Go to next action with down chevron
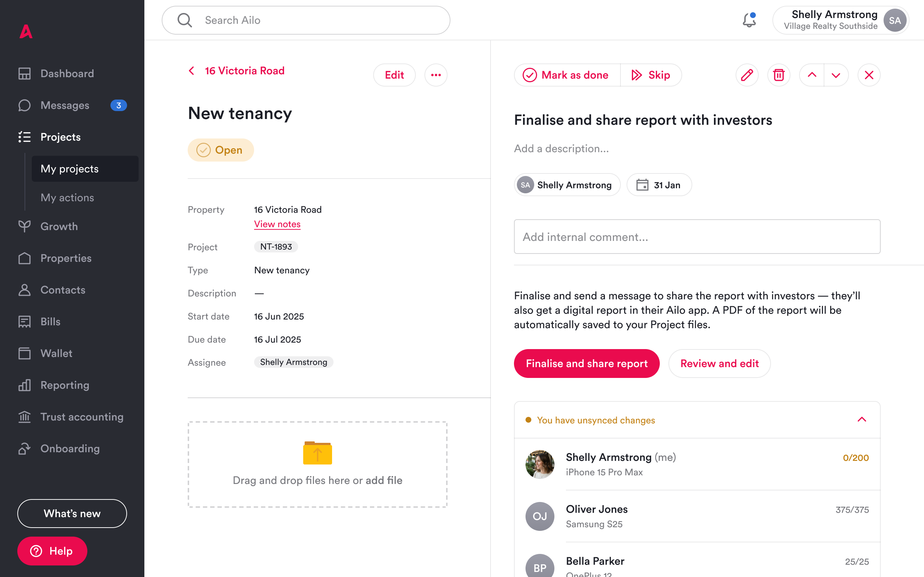Screen dimensions: 924x577 coord(836,75)
